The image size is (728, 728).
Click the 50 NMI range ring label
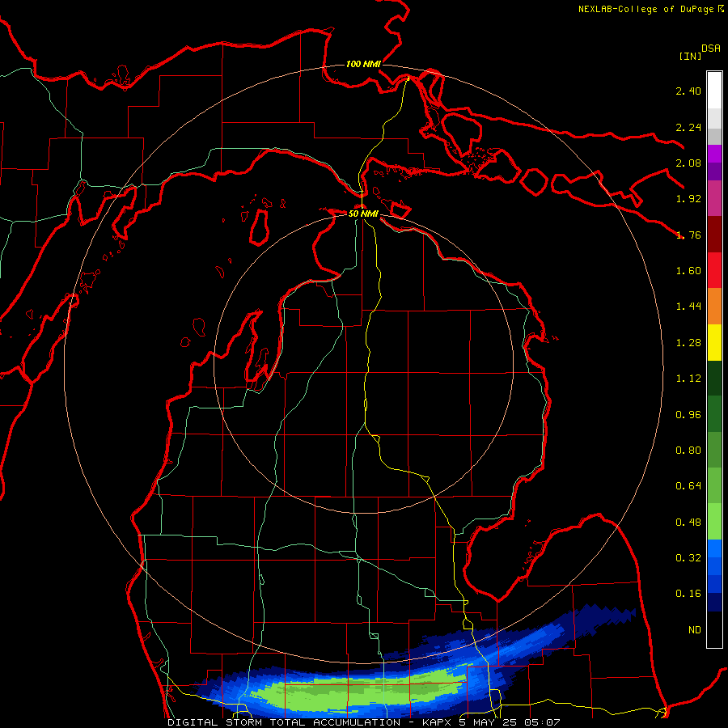coord(363,214)
